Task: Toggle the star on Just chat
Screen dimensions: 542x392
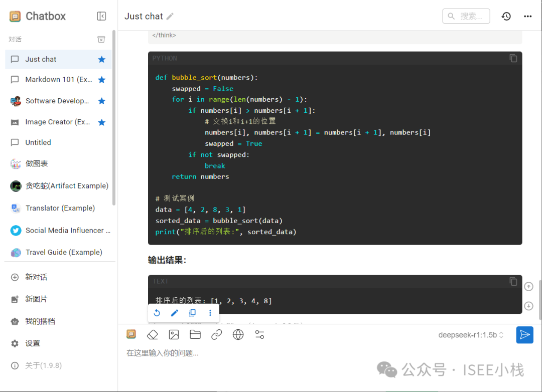Action: 101,60
